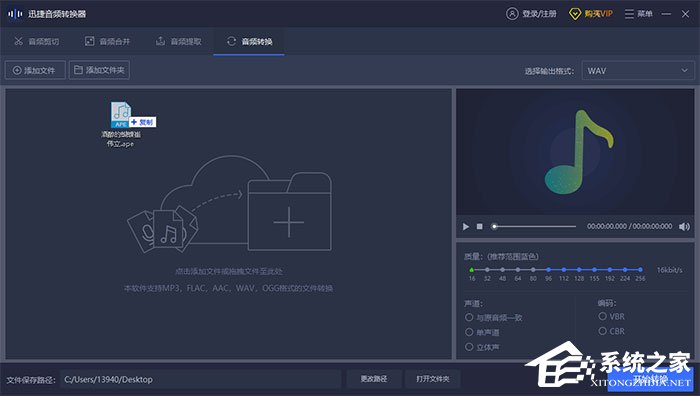The width and height of the screenshot is (700, 396).
Task: Select the 音频转换 tab
Action: pyautogui.click(x=249, y=42)
